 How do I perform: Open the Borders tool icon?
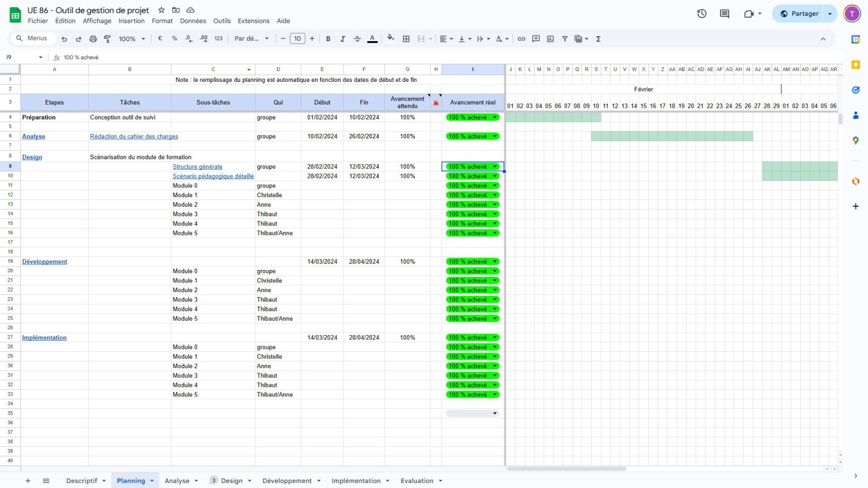[x=406, y=39]
